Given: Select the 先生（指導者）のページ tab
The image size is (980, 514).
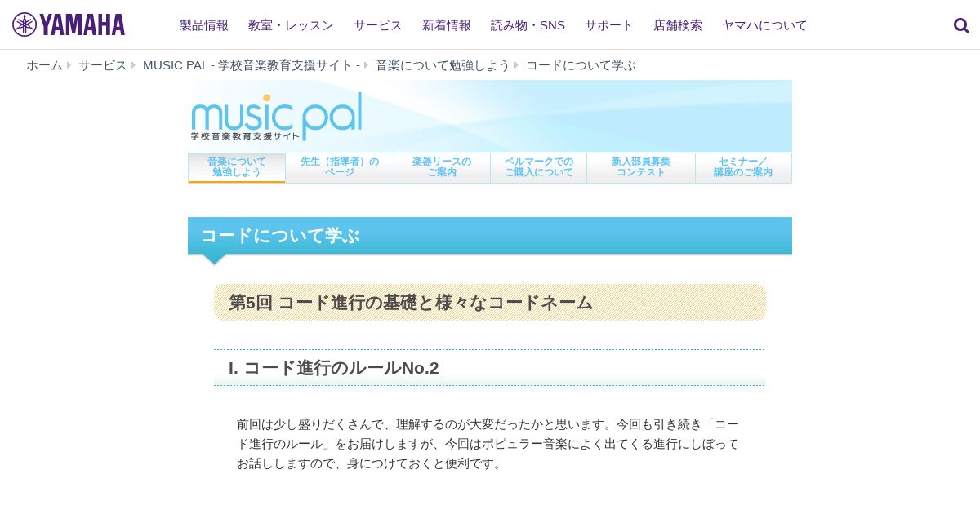Looking at the screenshot, I should point(340,167).
